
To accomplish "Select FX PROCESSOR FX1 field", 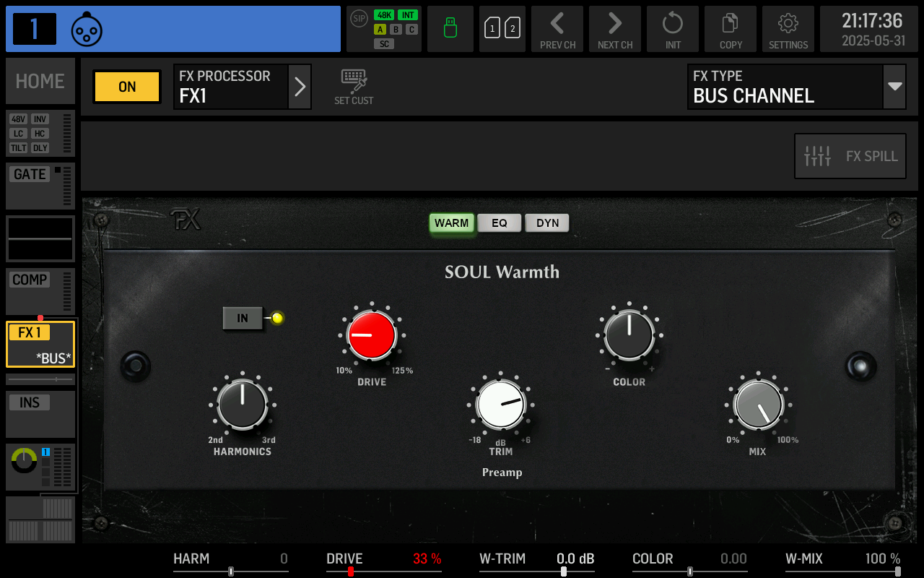I will pos(231,87).
